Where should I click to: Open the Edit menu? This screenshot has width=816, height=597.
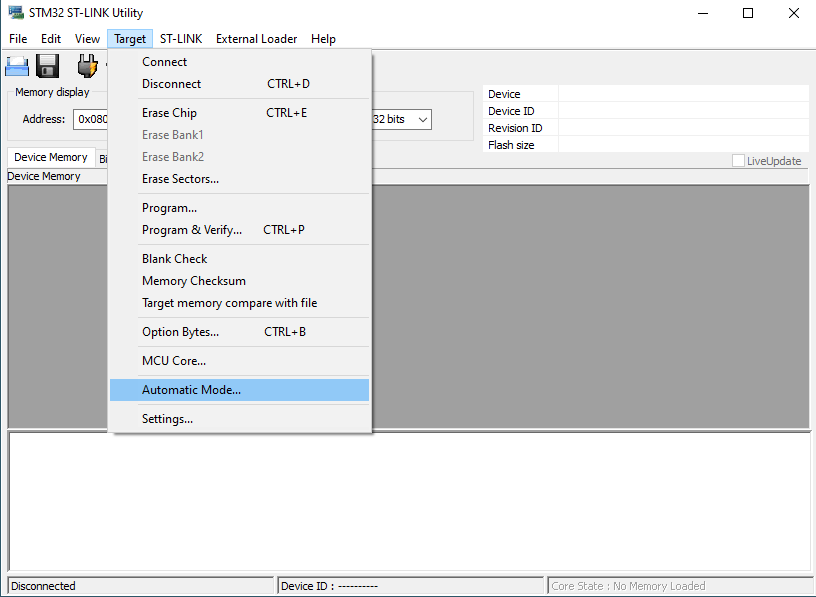[x=51, y=39]
